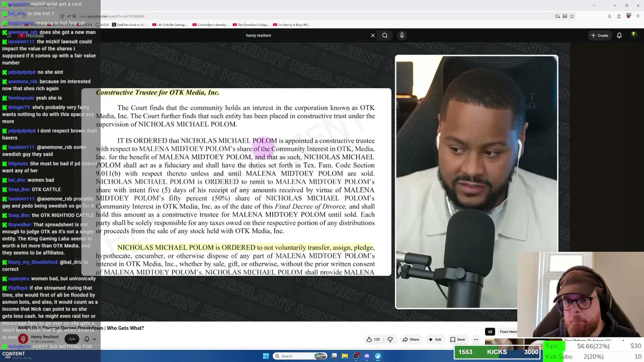Open File Explorer from the taskbar

click(x=345, y=356)
